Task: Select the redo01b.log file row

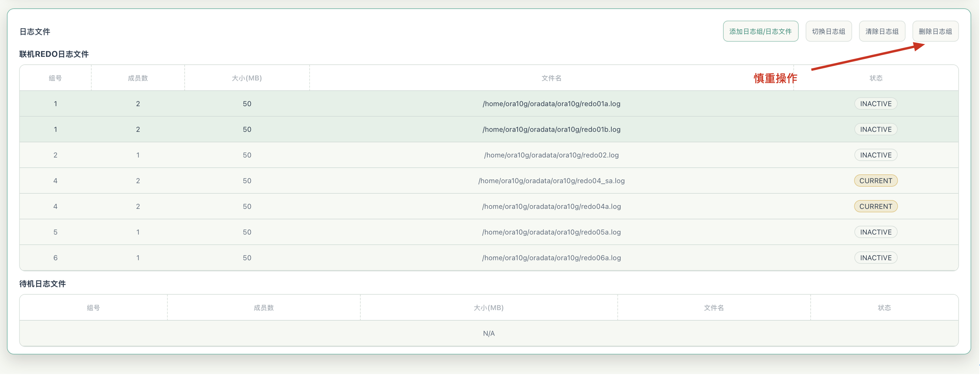Action: coord(489,129)
